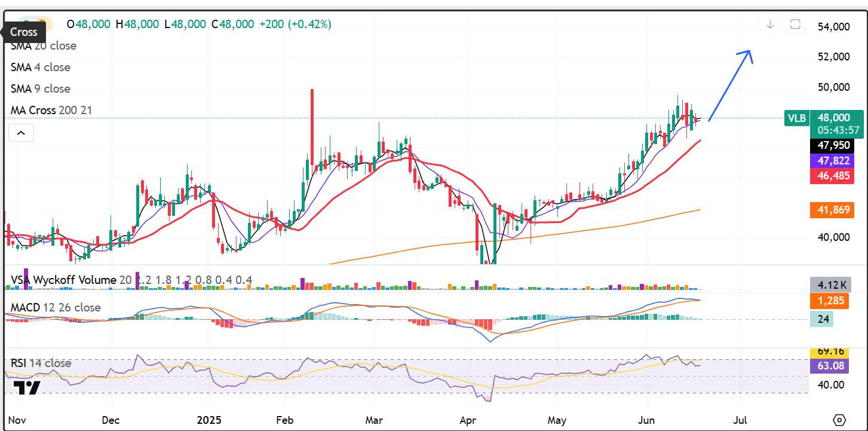The image size is (868, 431).
Task: Select the SMA 9 close indicator legend
Action: (41, 89)
